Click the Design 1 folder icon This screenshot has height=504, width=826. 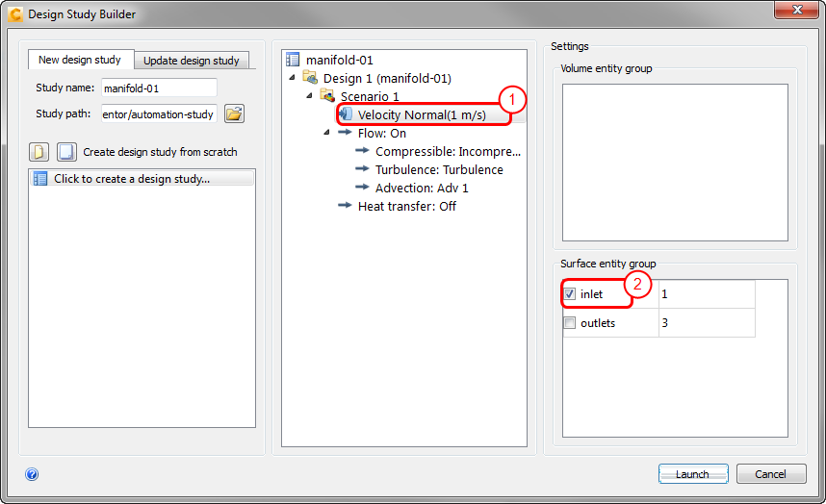310,78
